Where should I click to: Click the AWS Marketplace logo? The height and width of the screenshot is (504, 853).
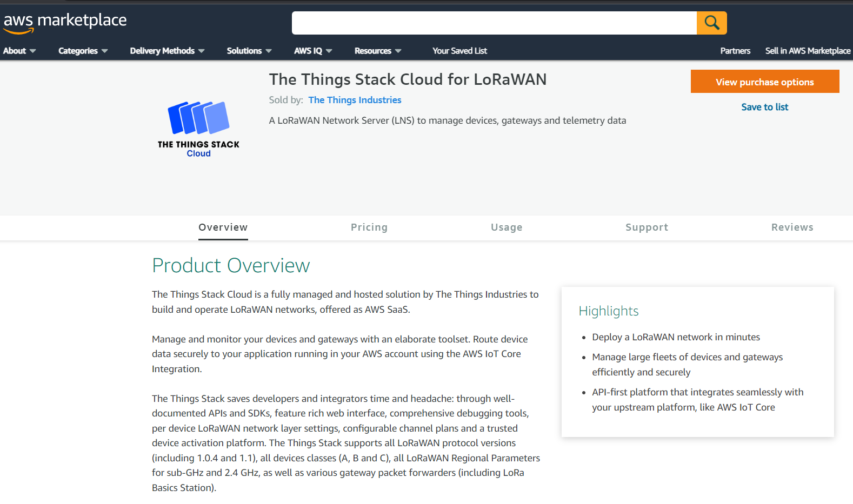tap(64, 22)
